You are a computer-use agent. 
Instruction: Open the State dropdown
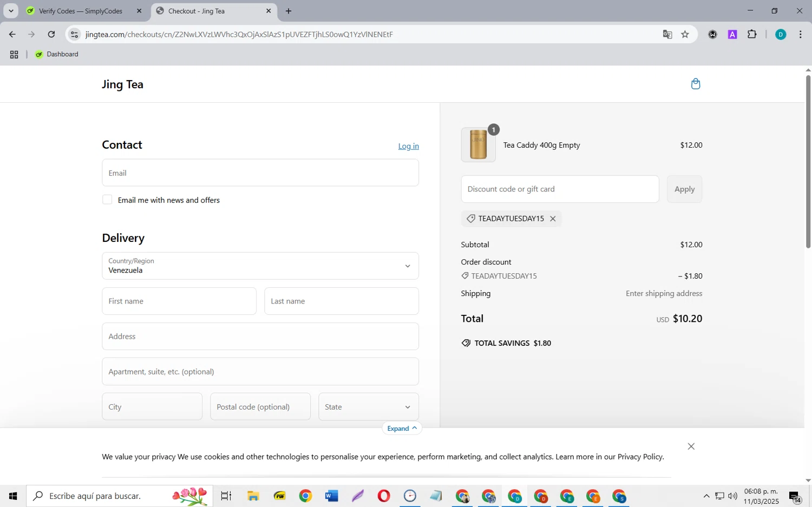369,406
